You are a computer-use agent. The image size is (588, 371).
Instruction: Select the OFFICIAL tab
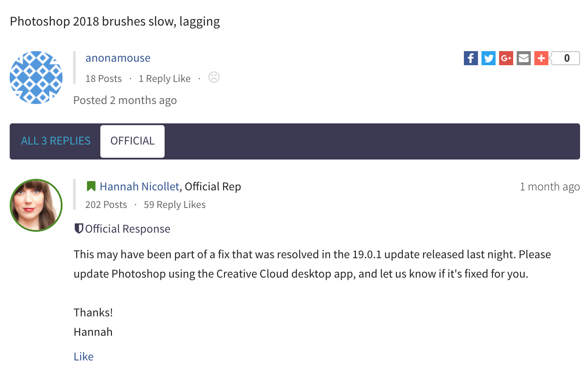132,141
